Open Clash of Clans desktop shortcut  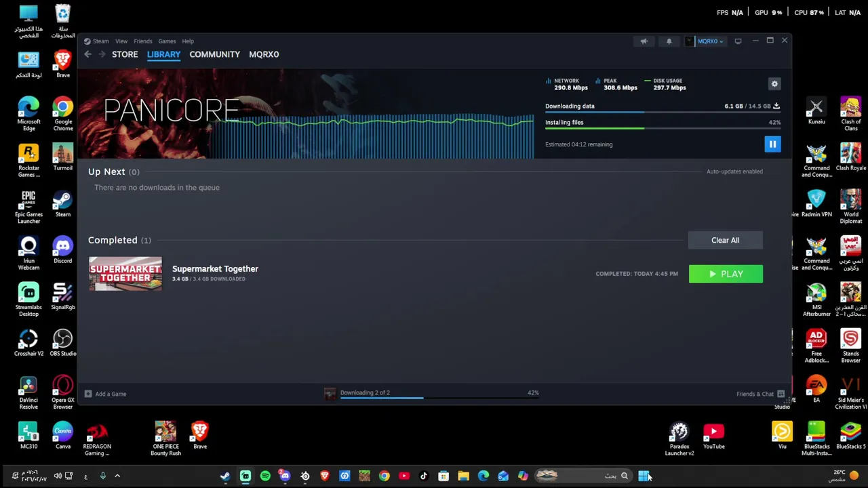[x=850, y=114]
